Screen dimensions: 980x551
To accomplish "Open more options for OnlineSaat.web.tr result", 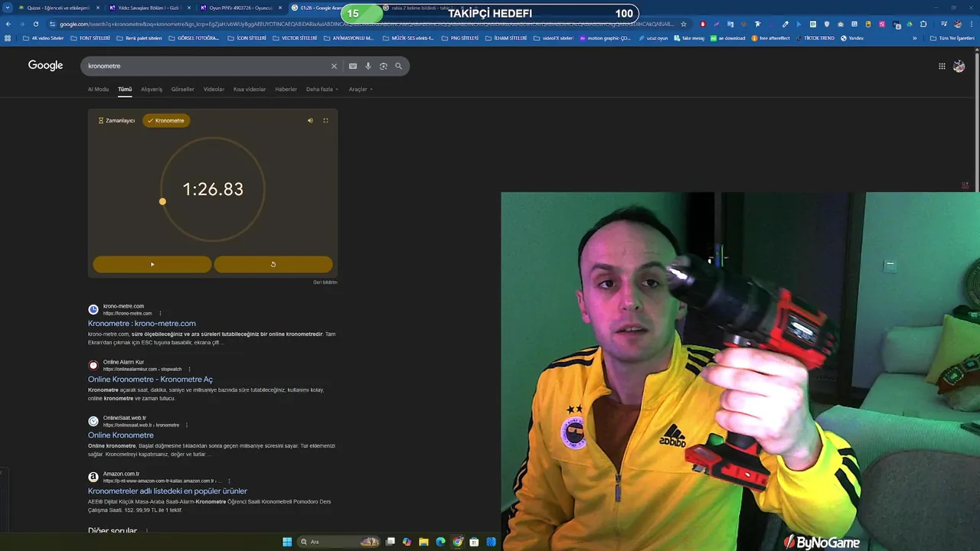I will click(186, 425).
